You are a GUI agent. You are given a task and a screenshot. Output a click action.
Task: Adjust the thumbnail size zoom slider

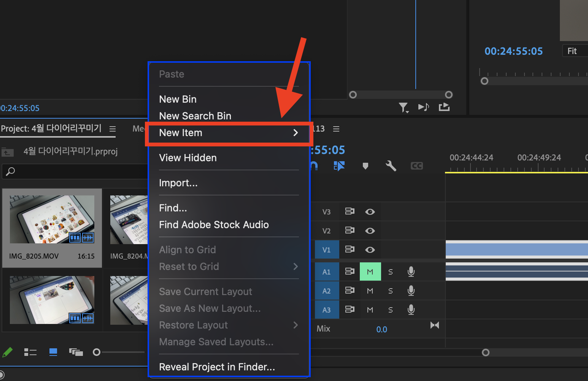pos(97,352)
